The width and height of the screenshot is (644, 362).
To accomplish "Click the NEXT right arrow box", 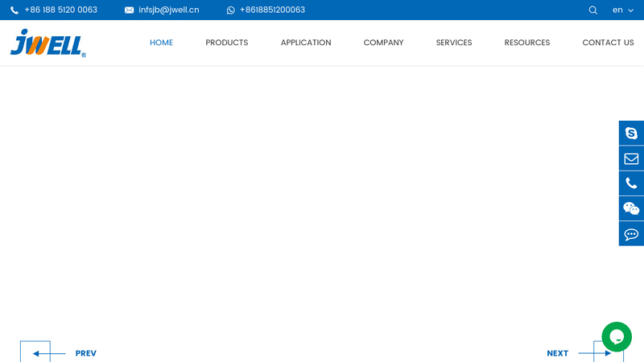I will (609, 352).
